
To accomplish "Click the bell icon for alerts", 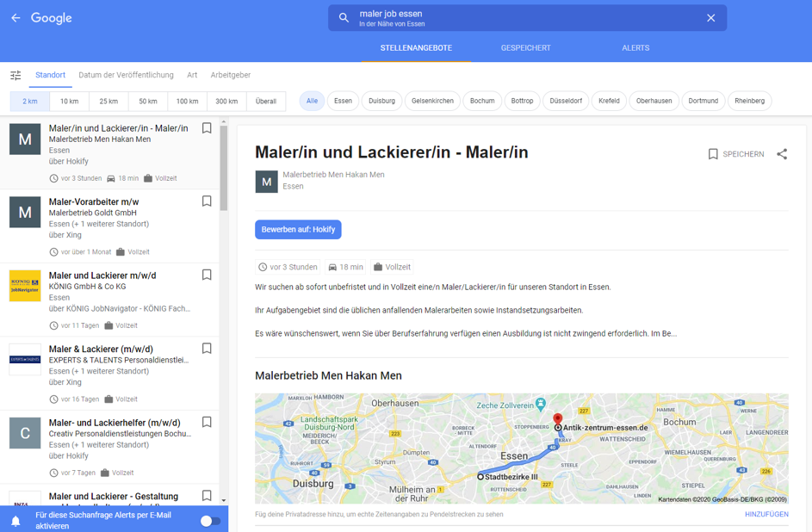I will click(16, 521).
